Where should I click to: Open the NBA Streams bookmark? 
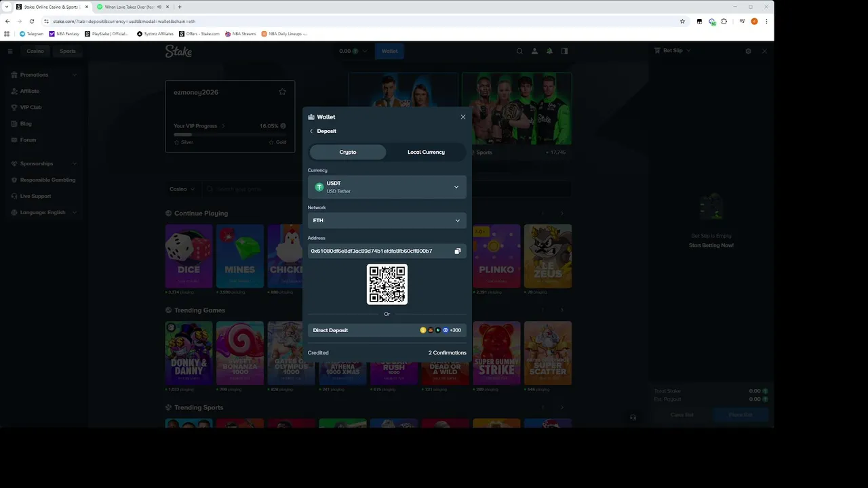[241, 33]
